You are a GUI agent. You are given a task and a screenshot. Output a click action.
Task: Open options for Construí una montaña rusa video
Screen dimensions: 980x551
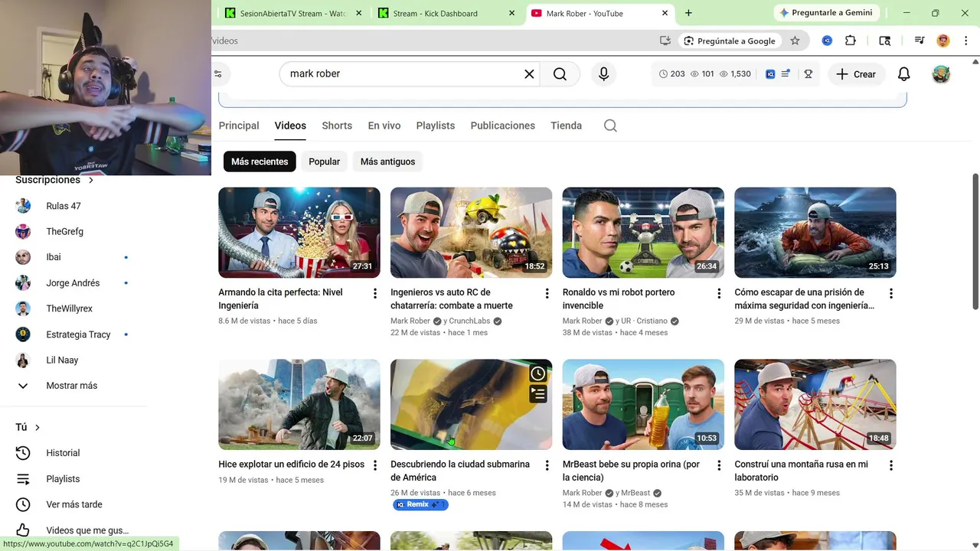pos(890,465)
